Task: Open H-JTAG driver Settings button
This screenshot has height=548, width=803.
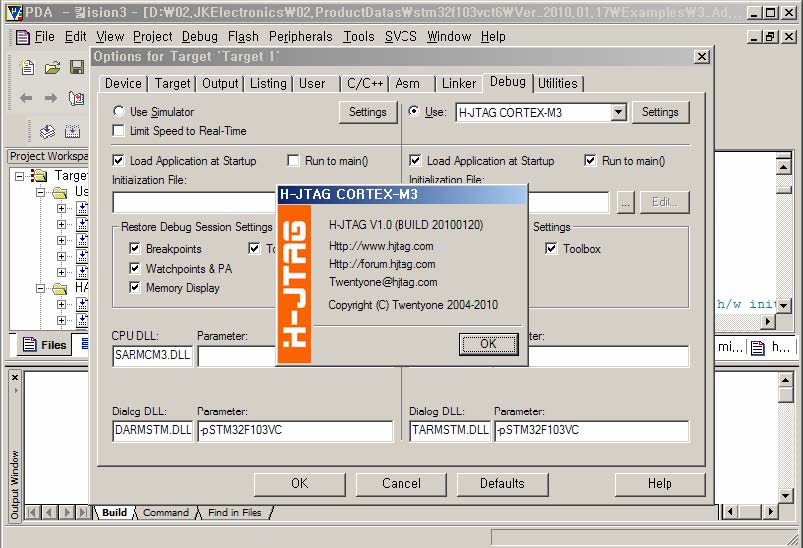Action: (660, 112)
